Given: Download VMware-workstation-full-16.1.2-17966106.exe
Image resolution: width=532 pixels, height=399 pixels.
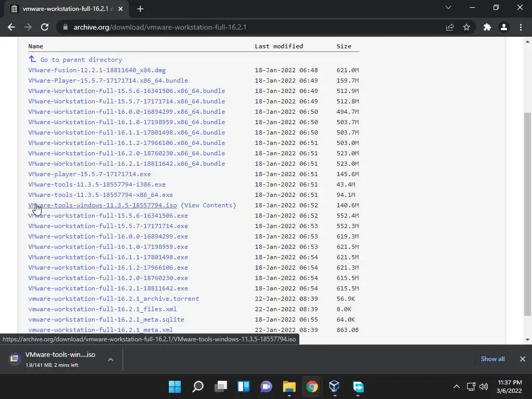Looking at the screenshot, I should 108,268.
